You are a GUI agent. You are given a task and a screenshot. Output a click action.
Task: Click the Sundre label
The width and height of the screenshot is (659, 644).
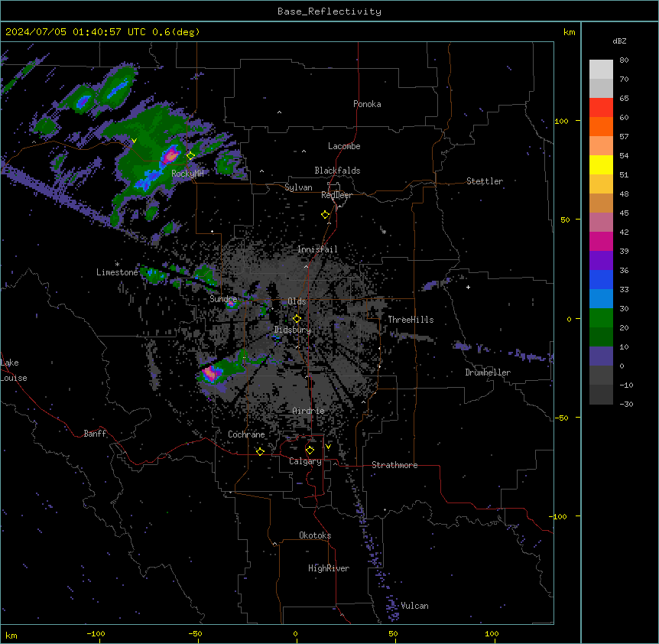pyautogui.click(x=223, y=299)
